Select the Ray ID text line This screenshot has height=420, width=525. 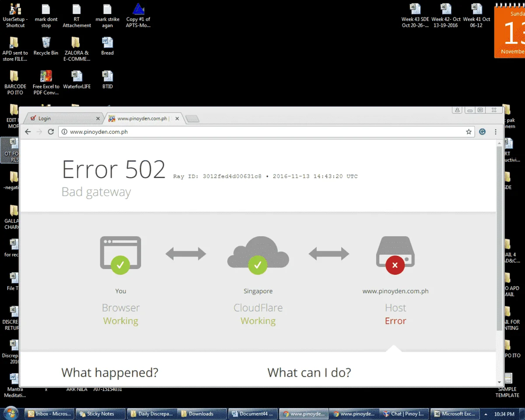click(265, 177)
